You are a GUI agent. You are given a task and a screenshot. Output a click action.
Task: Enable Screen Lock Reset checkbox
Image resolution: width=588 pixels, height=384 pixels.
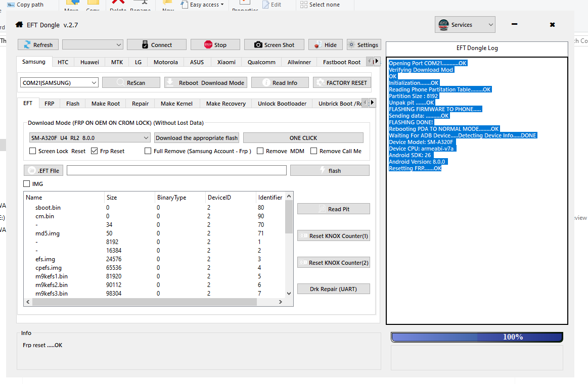tap(33, 151)
